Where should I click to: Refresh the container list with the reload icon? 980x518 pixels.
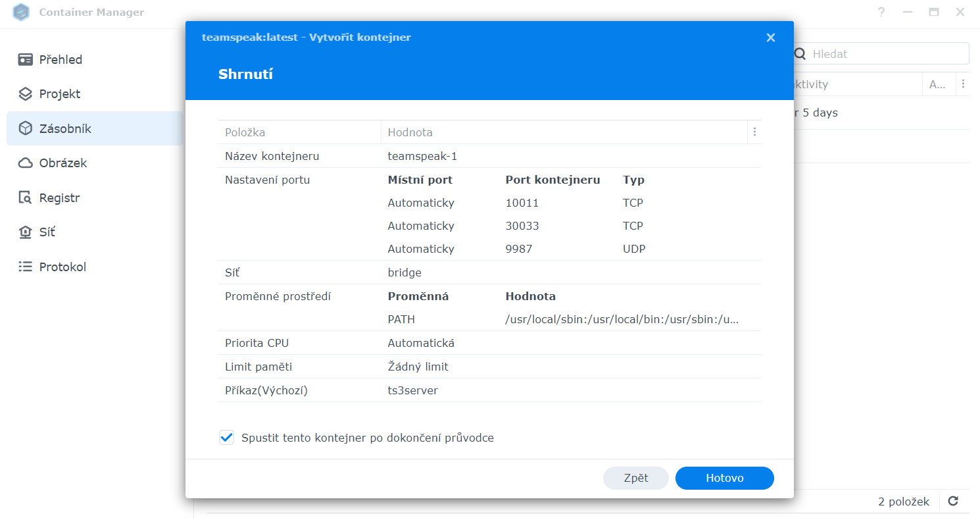click(952, 501)
